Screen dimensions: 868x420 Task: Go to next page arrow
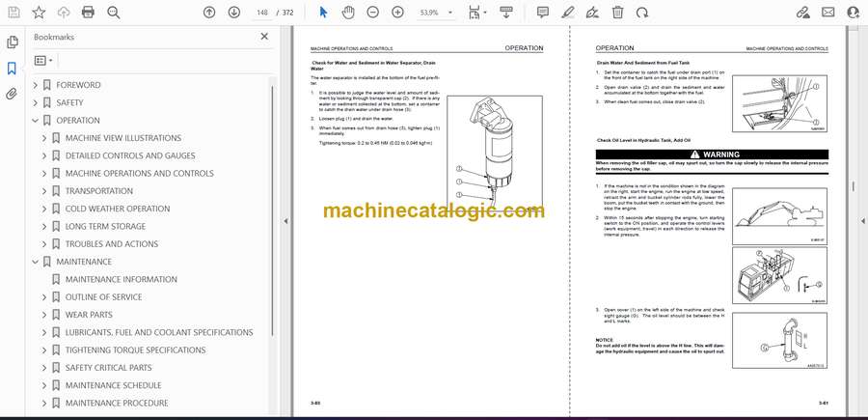click(234, 13)
